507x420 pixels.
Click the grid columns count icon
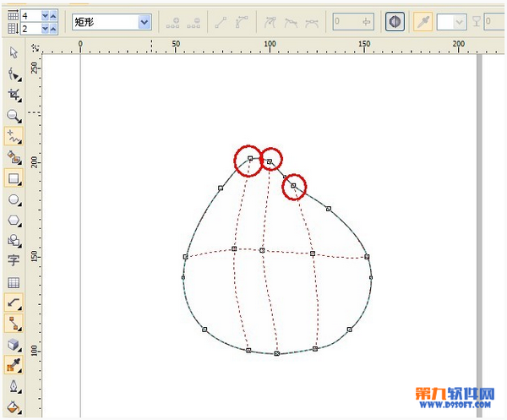(13, 15)
